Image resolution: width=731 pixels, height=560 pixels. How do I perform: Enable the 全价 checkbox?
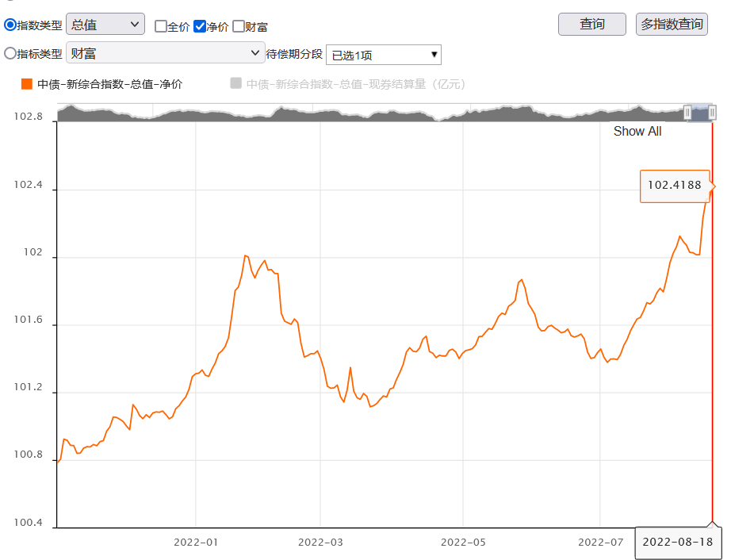click(161, 26)
